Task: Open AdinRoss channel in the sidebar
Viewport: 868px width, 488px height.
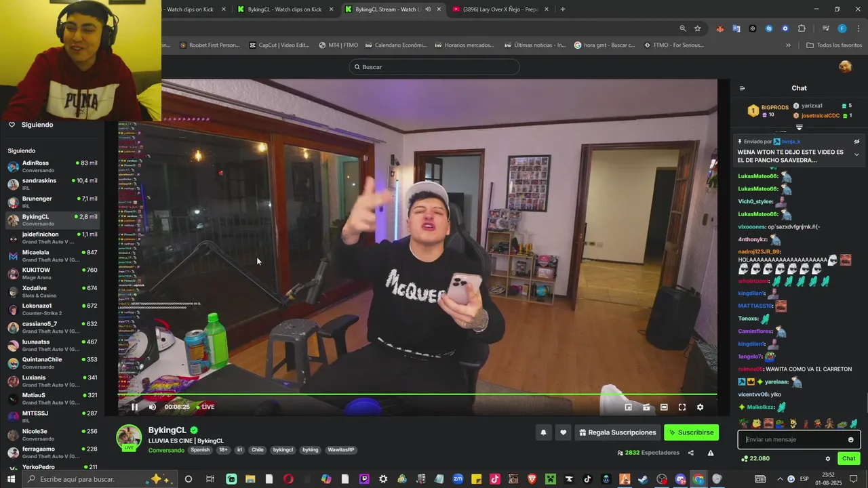Action: 52,166
